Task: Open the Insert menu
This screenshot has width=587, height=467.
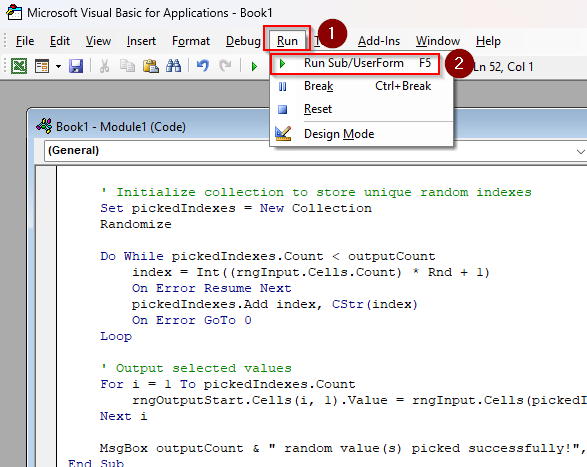Action: [x=141, y=41]
